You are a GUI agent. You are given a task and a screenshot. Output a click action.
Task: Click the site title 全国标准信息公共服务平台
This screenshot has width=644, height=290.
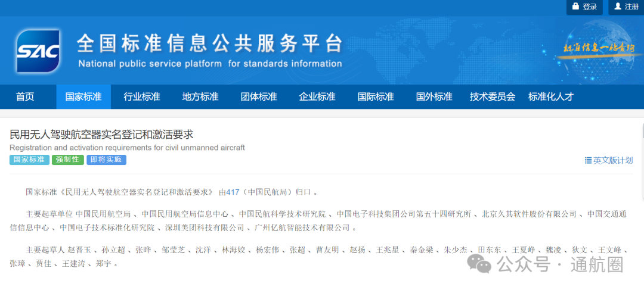tap(209, 43)
